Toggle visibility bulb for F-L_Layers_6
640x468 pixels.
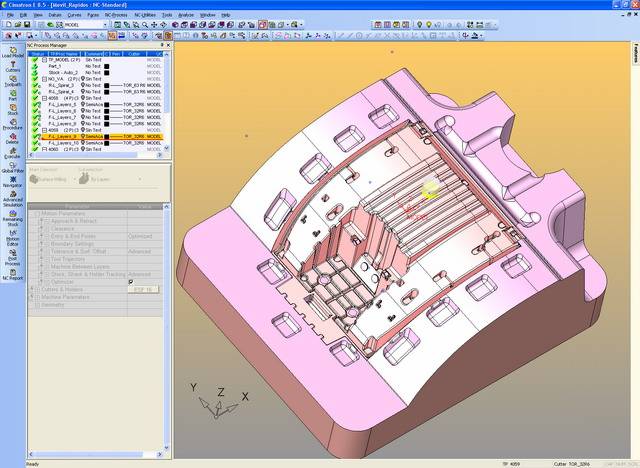tap(83, 111)
